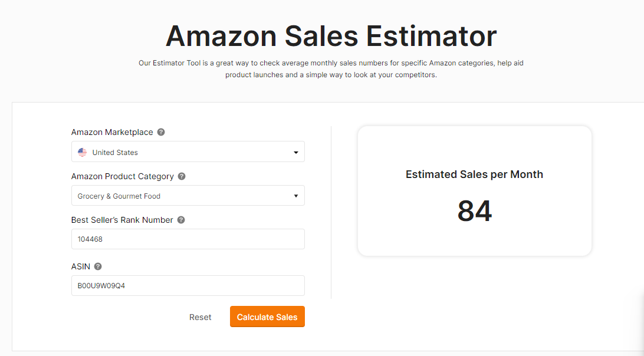Click the United States flag icon
The image size is (644, 356).
tap(82, 152)
